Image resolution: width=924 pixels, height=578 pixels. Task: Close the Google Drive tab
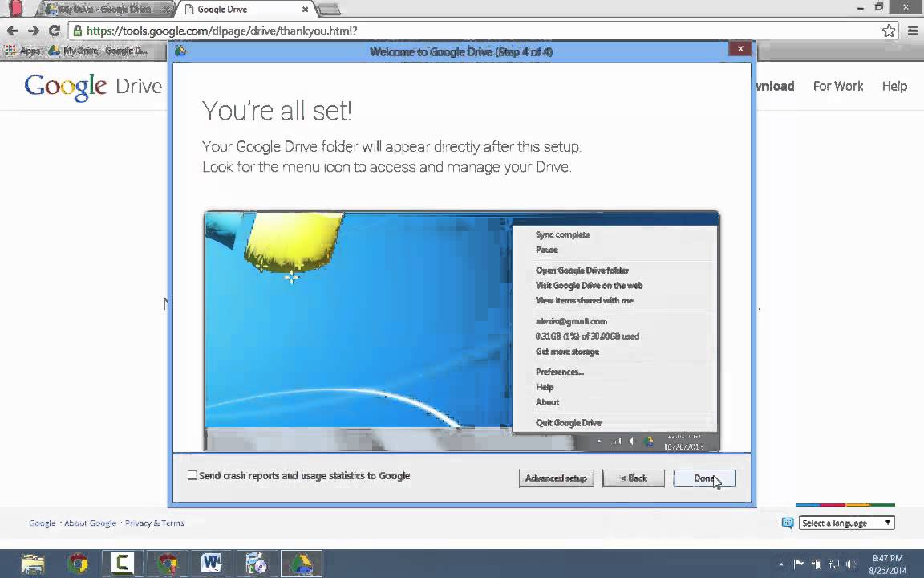(x=306, y=10)
